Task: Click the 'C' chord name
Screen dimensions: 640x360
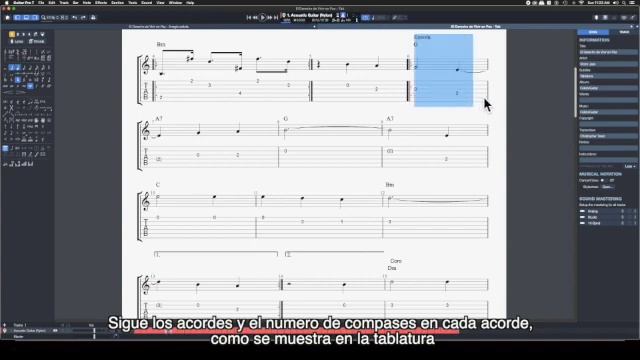Action: tap(158, 185)
